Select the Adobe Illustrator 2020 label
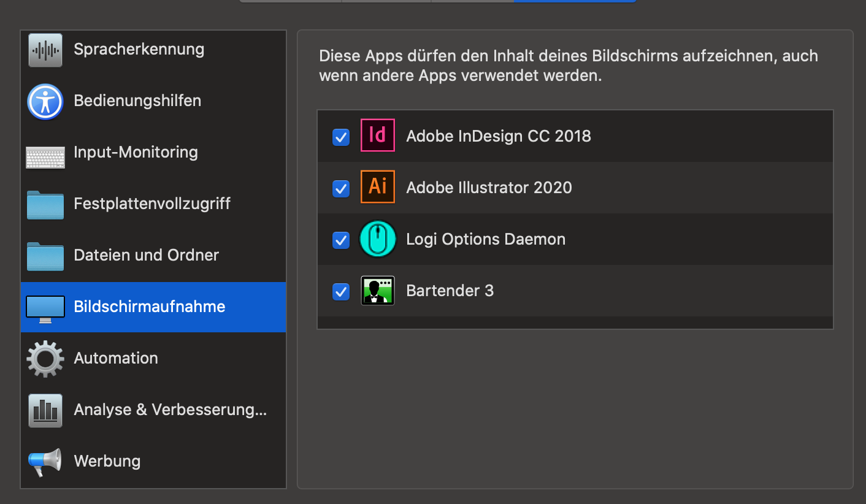The height and width of the screenshot is (504, 866). (489, 188)
